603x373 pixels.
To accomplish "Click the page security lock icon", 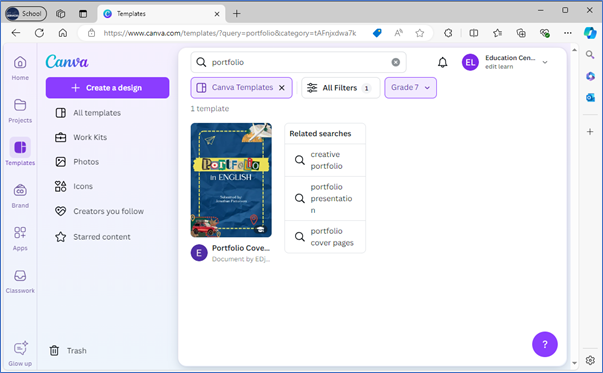I will [92, 33].
